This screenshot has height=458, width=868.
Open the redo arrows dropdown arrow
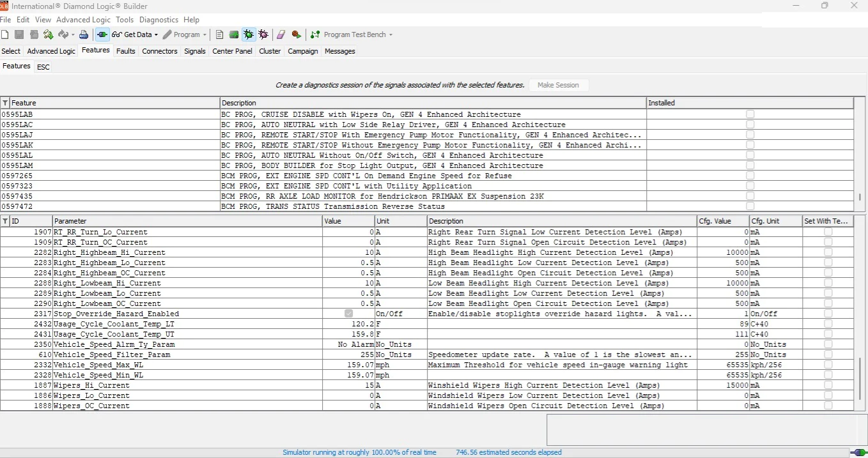pyautogui.click(x=73, y=35)
